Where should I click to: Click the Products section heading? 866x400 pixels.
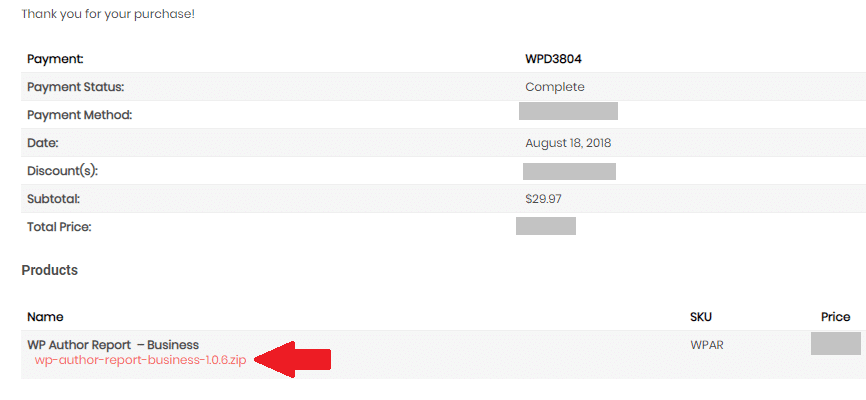tap(50, 270)
